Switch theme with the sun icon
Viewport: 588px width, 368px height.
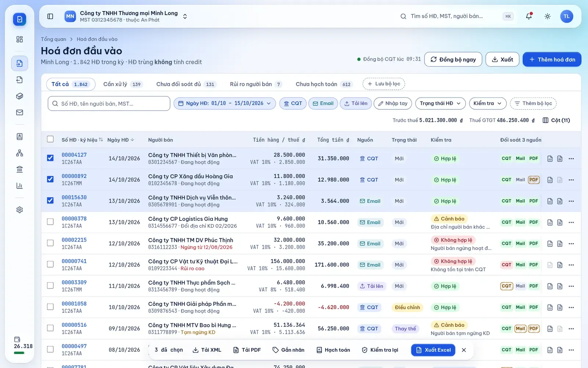[548, 16]
